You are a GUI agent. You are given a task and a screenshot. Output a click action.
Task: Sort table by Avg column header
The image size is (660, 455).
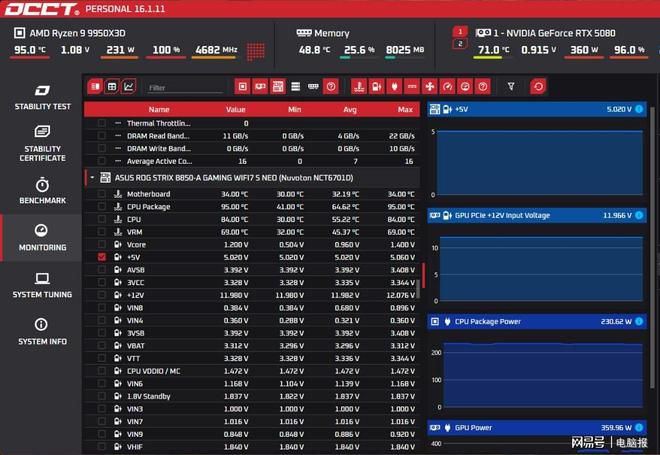[350, 109]
